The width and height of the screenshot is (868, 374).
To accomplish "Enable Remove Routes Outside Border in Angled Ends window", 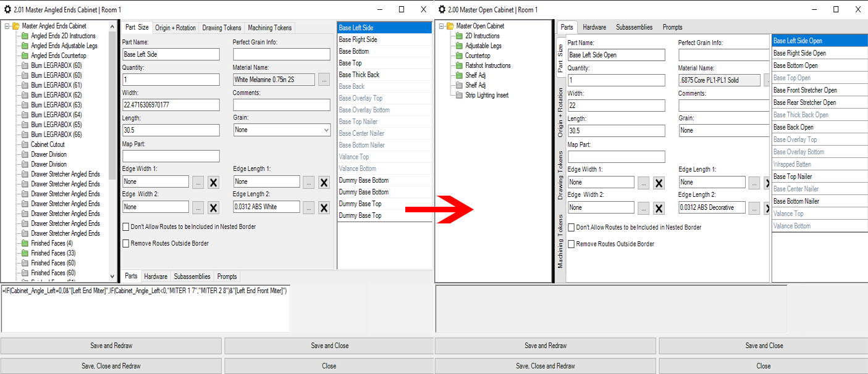I will coord(126,244).
